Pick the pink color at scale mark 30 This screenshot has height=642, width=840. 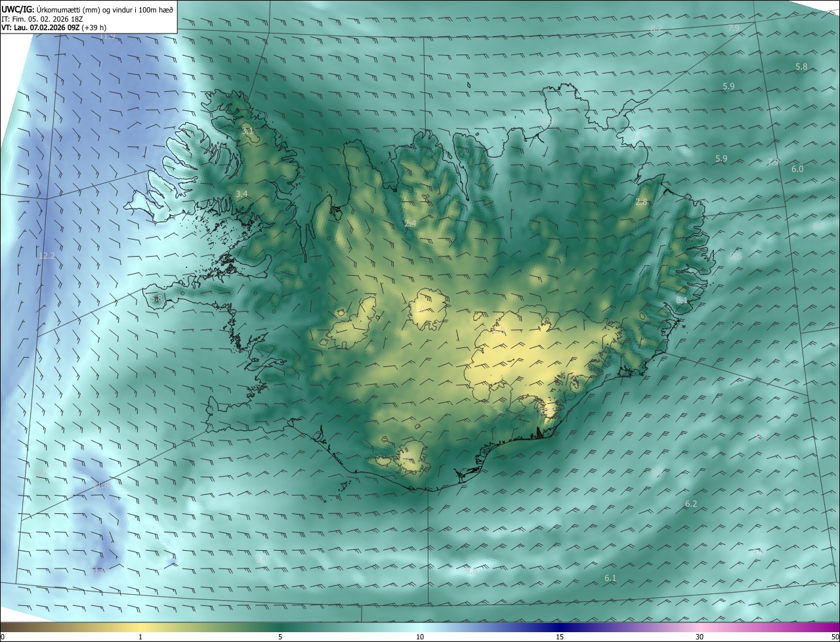pyautogui.click(x=700, y=626)
